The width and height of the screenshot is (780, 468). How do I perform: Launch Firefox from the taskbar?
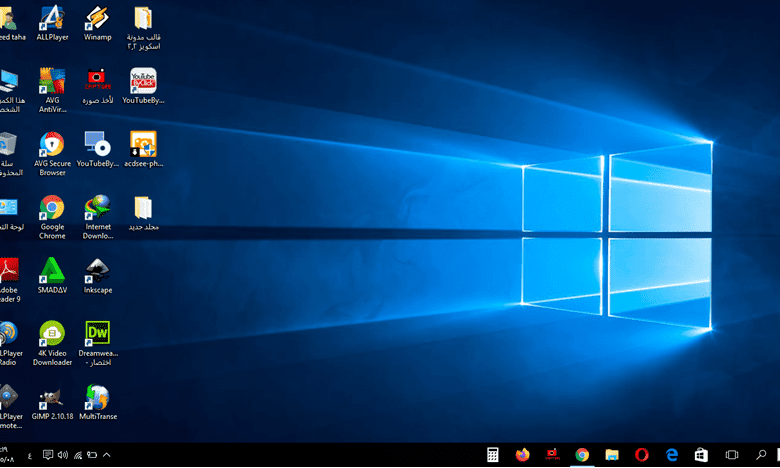coord(522,455)
